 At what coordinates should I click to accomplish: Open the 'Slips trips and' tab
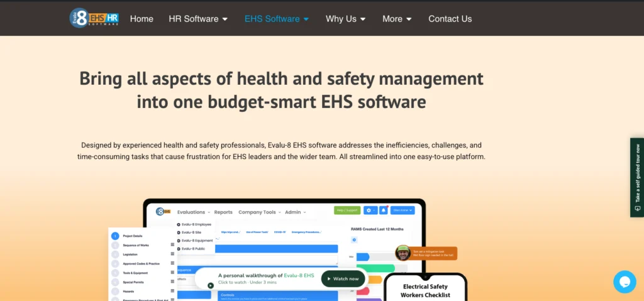pos(231,232)
